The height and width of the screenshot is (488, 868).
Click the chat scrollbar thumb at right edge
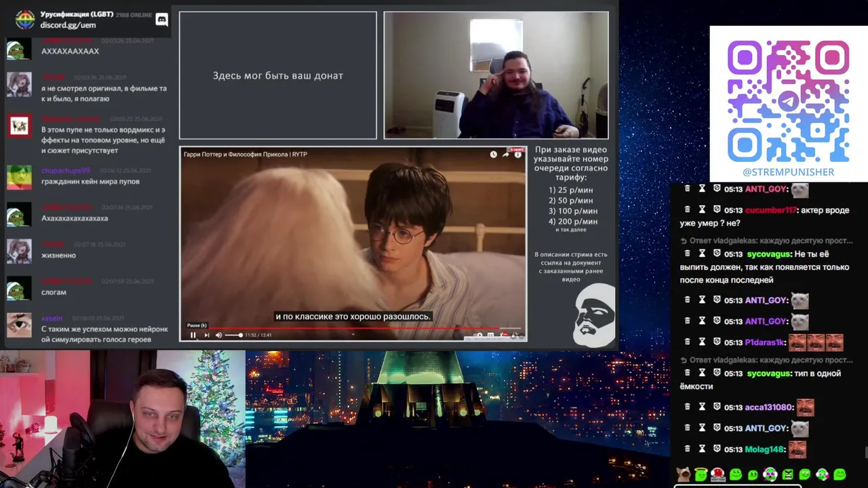[x=865, y=453]
